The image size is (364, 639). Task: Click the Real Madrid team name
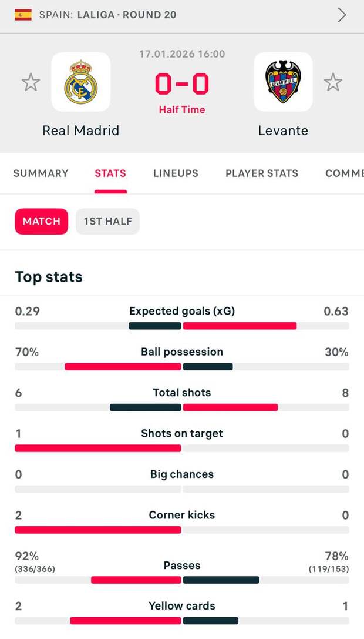click(x=80, y=131)
